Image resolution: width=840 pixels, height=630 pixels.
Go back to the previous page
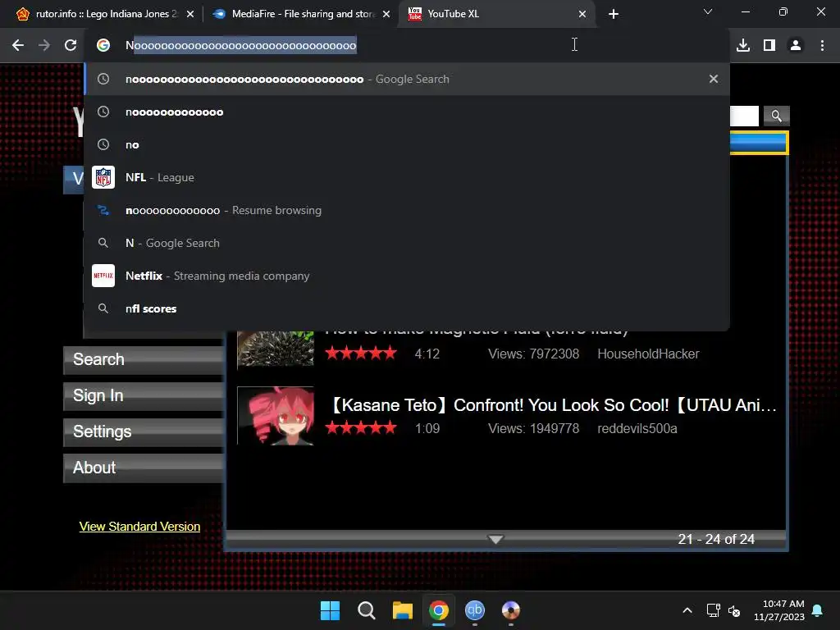click(18, 45)
